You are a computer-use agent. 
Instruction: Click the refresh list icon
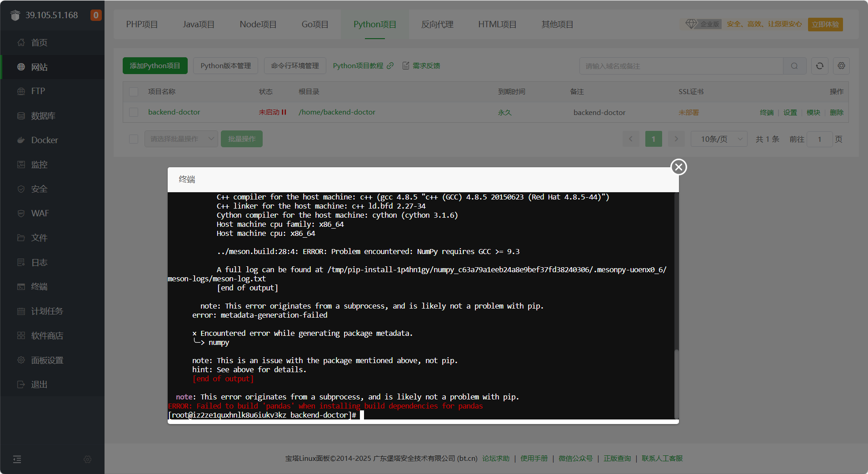coord(819,66)
